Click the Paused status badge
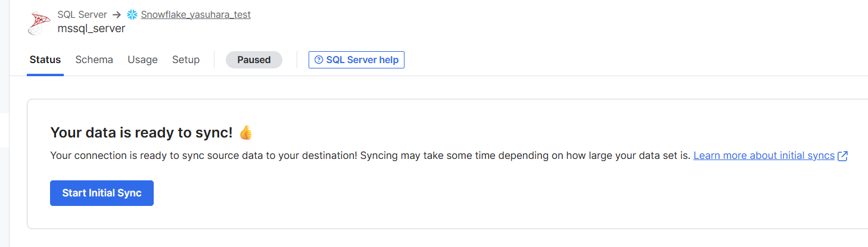 [254, 60]
